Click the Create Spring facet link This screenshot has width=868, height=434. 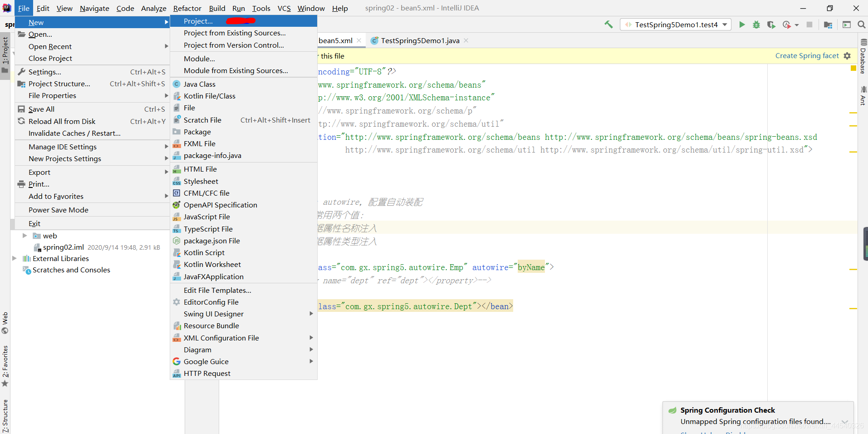click(807, 55)
